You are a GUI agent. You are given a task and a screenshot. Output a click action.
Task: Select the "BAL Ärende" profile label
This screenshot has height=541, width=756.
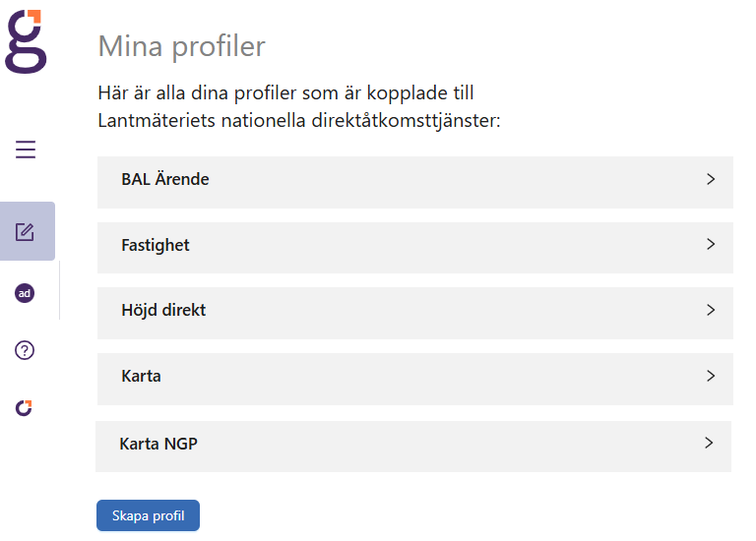pos(165,180)
